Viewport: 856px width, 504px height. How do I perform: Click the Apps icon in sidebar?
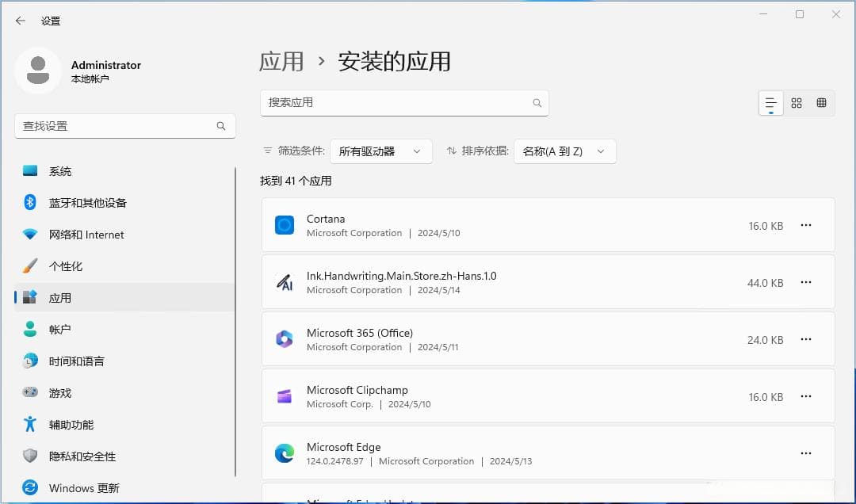point(30,298)
